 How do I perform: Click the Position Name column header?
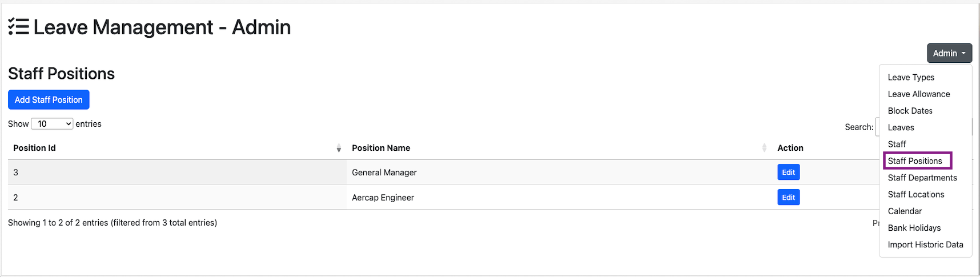click(x=381, y=148)
